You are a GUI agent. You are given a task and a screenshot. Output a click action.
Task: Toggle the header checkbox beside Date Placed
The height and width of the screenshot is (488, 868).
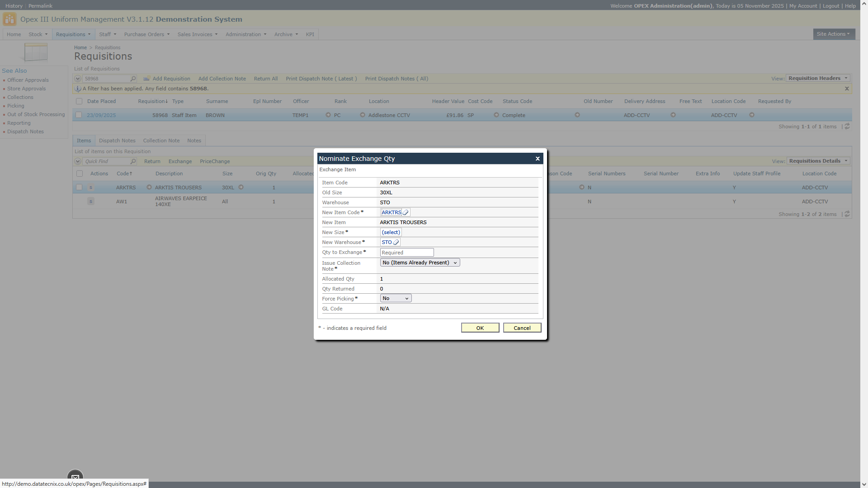pos(79,101)
